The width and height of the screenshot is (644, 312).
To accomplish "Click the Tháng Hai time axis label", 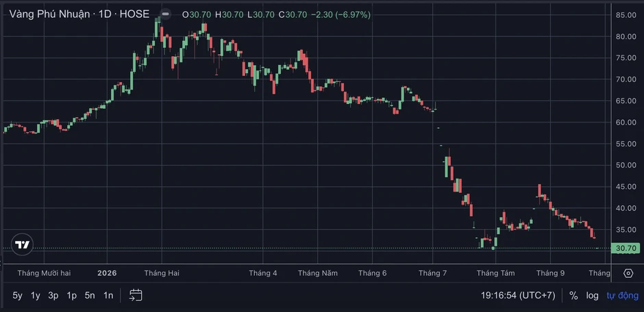I will 162,273.
